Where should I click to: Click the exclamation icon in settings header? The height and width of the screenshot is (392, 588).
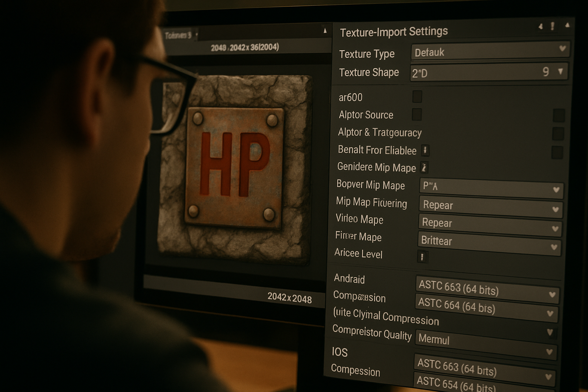pos(552,26)
